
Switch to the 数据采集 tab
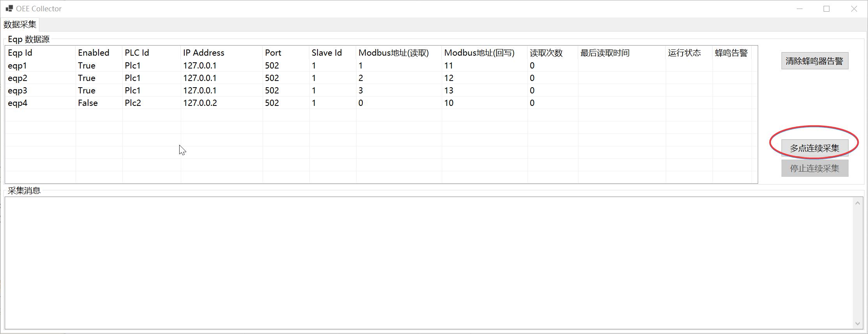pos(20,25)
